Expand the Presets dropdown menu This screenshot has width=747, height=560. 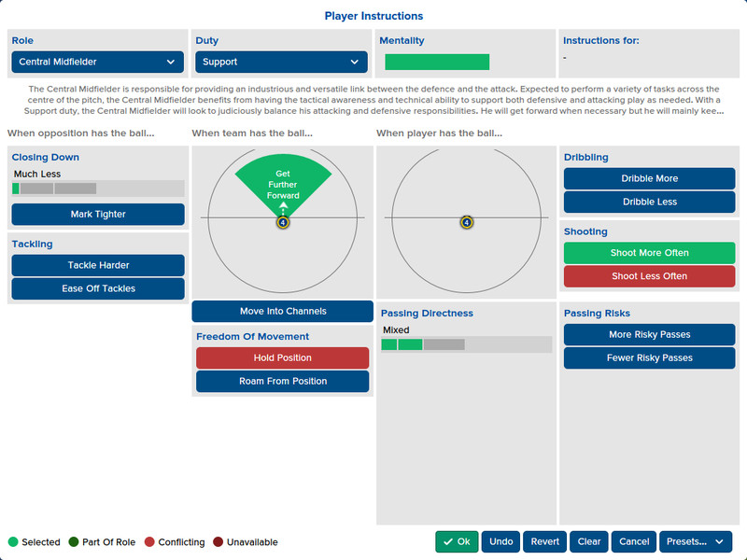[696, 542]
